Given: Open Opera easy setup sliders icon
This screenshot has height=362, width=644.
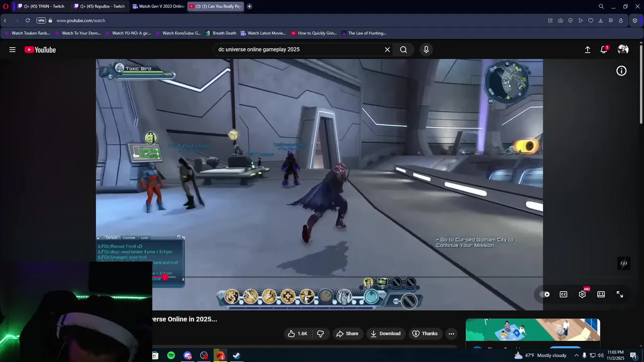Looking at the screenshot, I should (611, 21).
